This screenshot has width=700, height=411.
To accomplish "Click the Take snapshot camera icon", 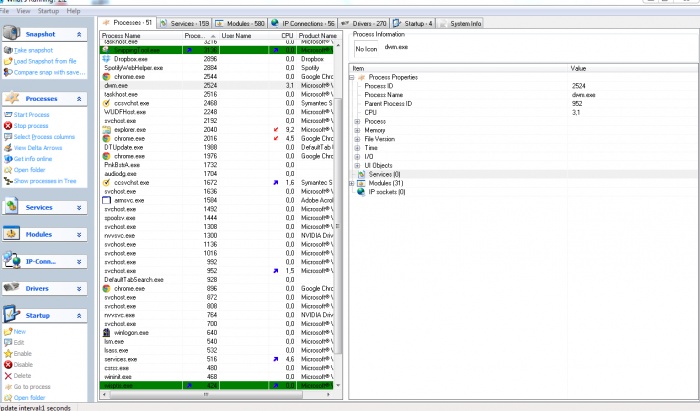I will coord(8,50).
